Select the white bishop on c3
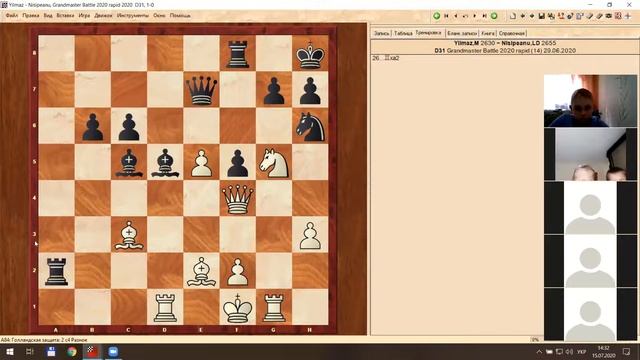Screen dimensions: 640x360 [x=129, y=235]
